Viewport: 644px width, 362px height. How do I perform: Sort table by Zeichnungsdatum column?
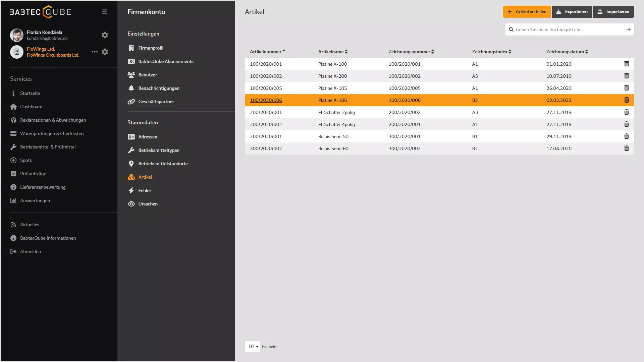567,52
